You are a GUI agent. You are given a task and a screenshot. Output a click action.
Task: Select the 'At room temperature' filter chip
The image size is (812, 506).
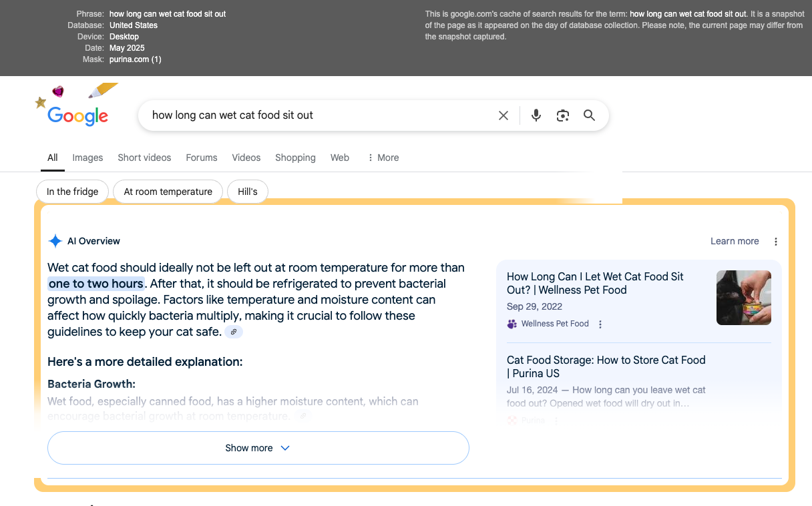(x=167, y=191)
